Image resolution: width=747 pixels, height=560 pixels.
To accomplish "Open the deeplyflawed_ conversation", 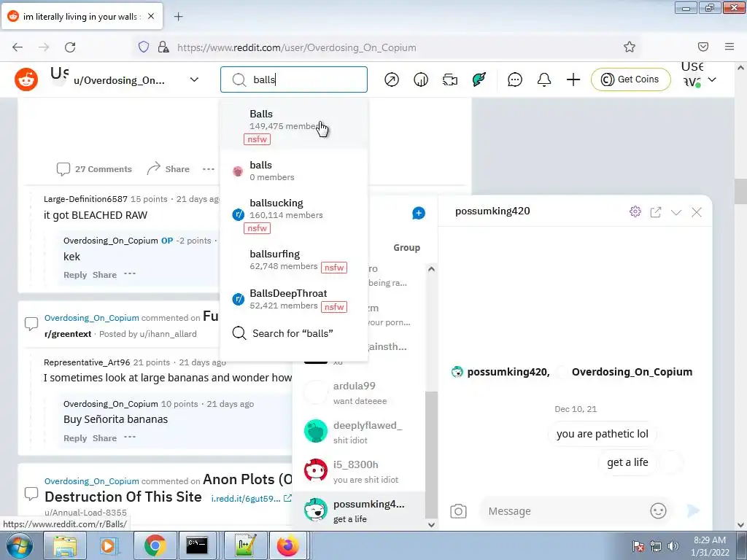I will click(x=359, y=432).
